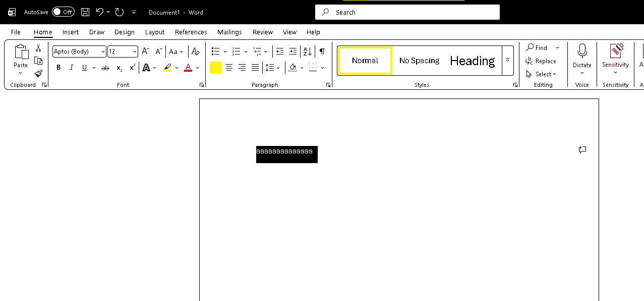Toggle italic formatting
The image size is (644, 301).
[x=71, y=68]
